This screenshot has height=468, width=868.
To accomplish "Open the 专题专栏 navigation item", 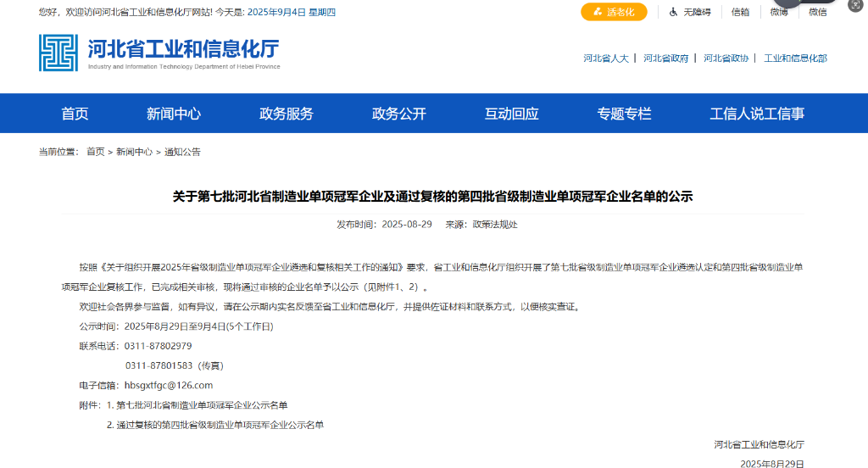I will pos(625,114).
